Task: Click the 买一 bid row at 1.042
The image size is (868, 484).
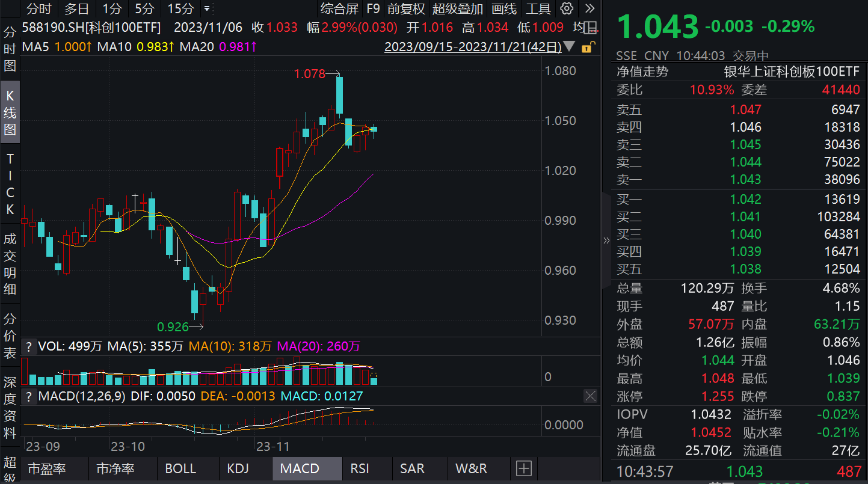Action: [x=738, y=199]
